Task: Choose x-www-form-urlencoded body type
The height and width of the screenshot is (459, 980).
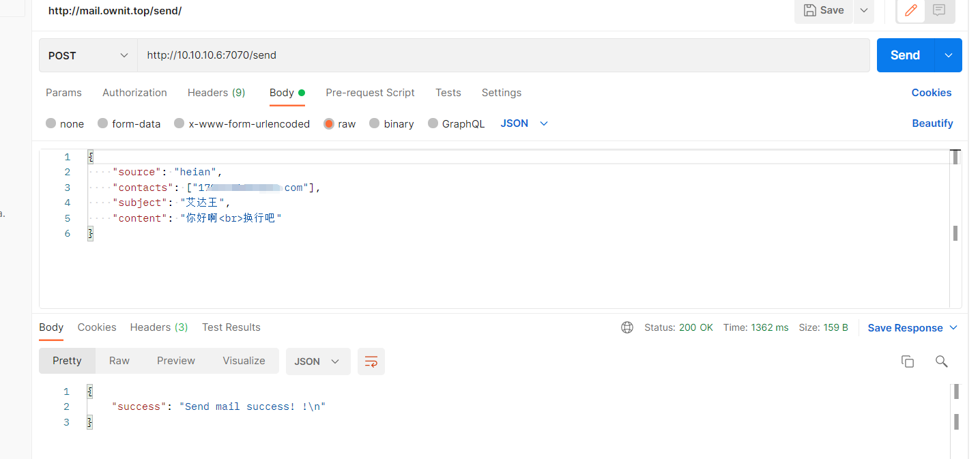Action: tap(242, 124)
